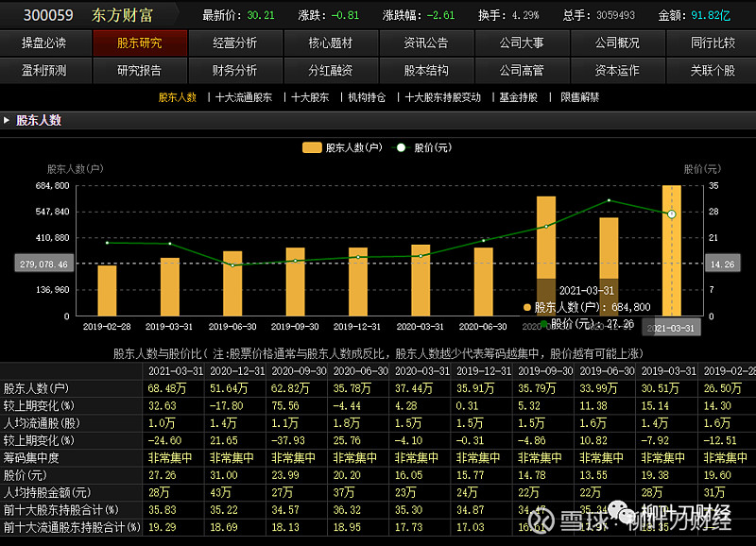Viewport: 756px width, 546px height.
Task: Go to 公司大事 tab
Action: click(522, 43)
